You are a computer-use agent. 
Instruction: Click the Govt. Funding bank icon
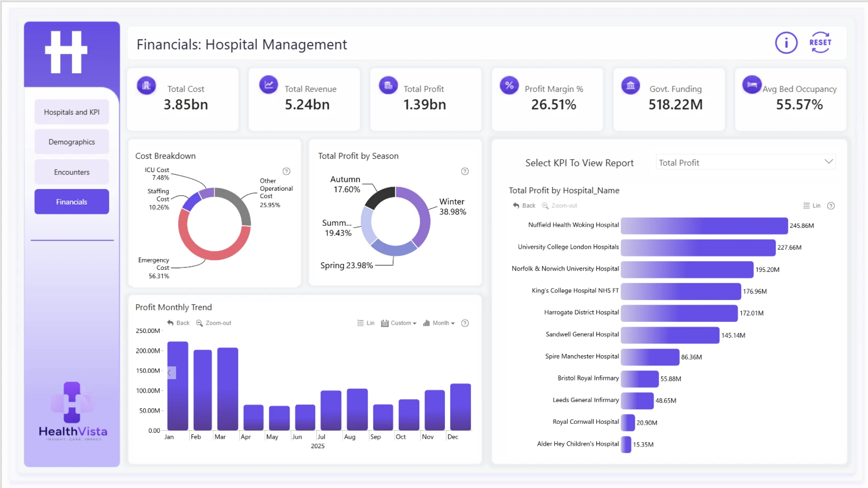click(631, 85)
